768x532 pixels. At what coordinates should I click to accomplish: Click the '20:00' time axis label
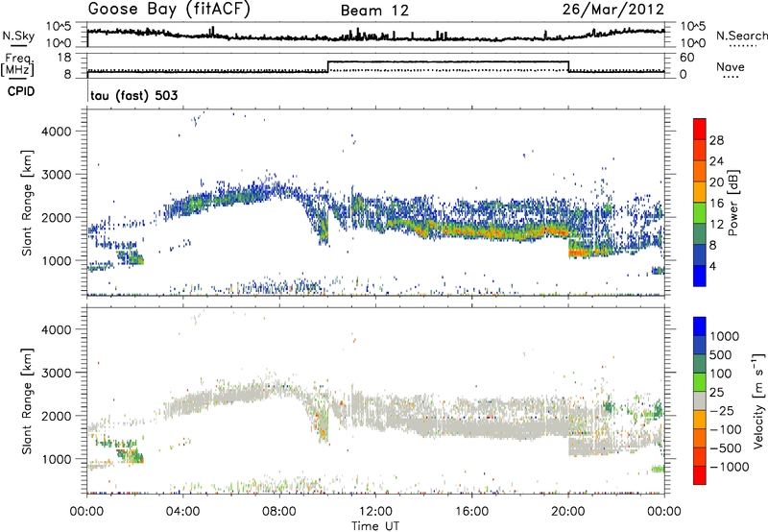tap(568, 512)
